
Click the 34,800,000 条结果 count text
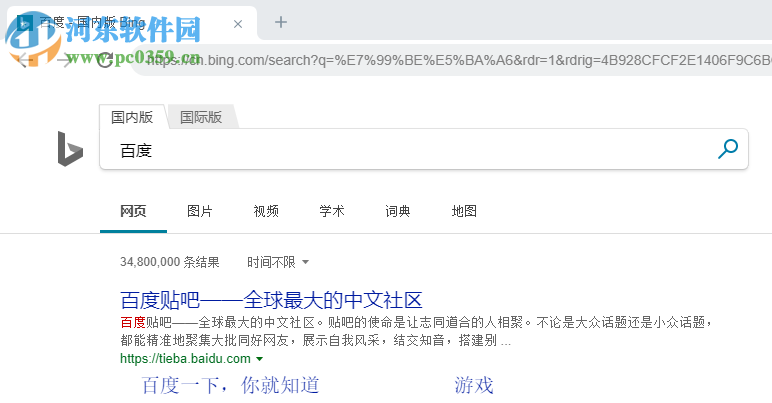point(170,262)
